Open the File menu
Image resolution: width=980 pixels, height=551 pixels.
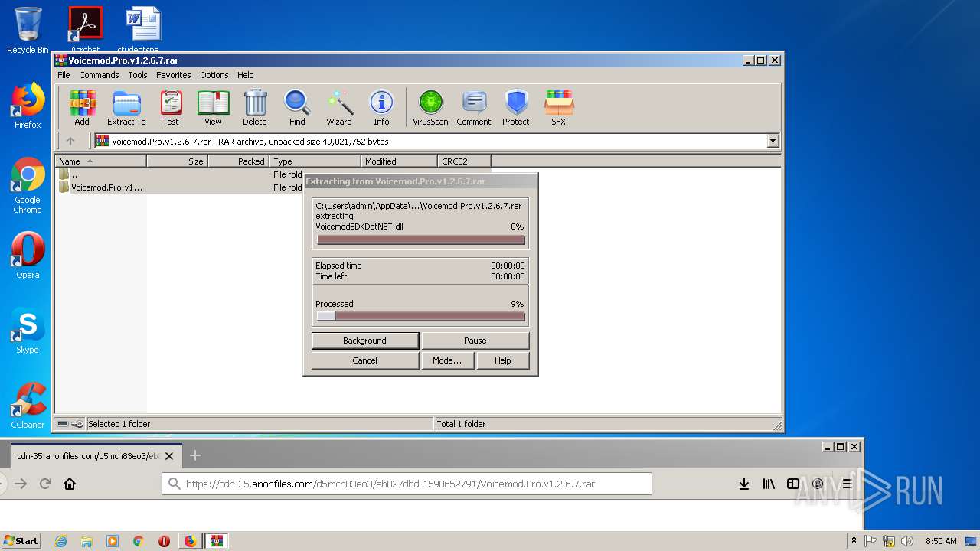64,75
